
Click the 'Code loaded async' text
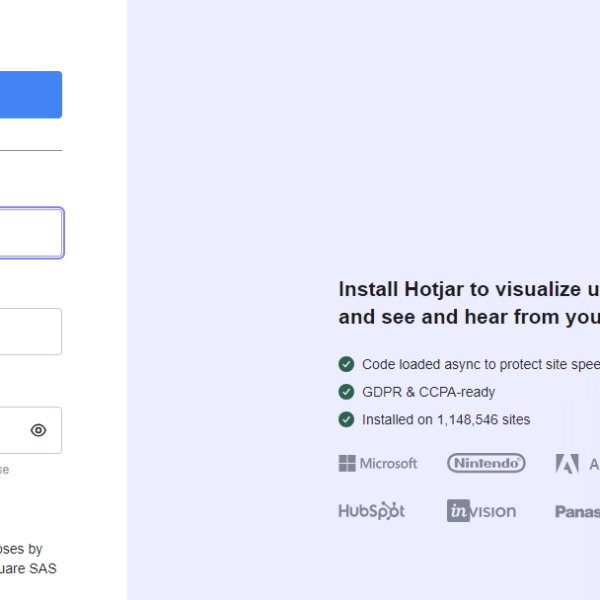[480, 365]
